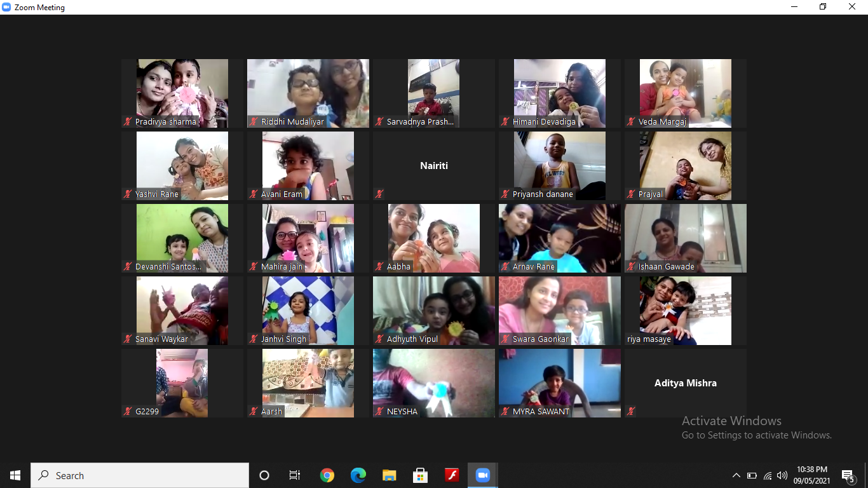Select Pradivya sharma's video tile
Image resolution: width=868 pixels, height=488 pixels.
[x=182, y=93]
